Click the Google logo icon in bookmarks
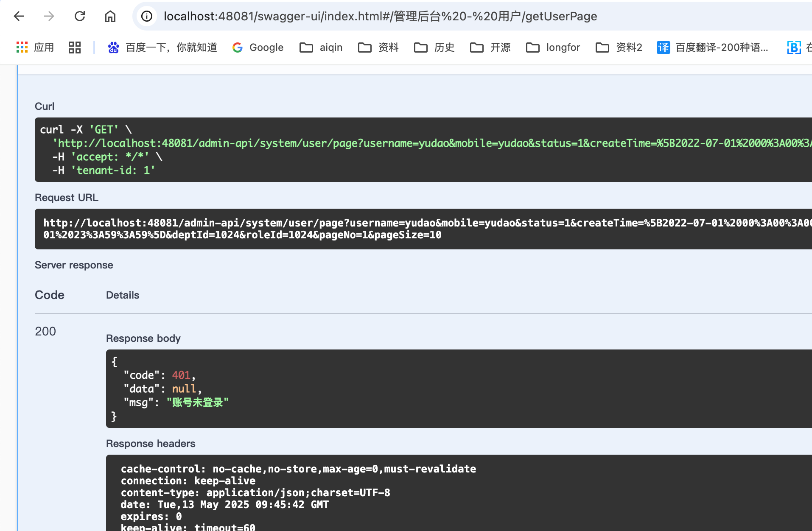The image size is (812, 531). 238,48
